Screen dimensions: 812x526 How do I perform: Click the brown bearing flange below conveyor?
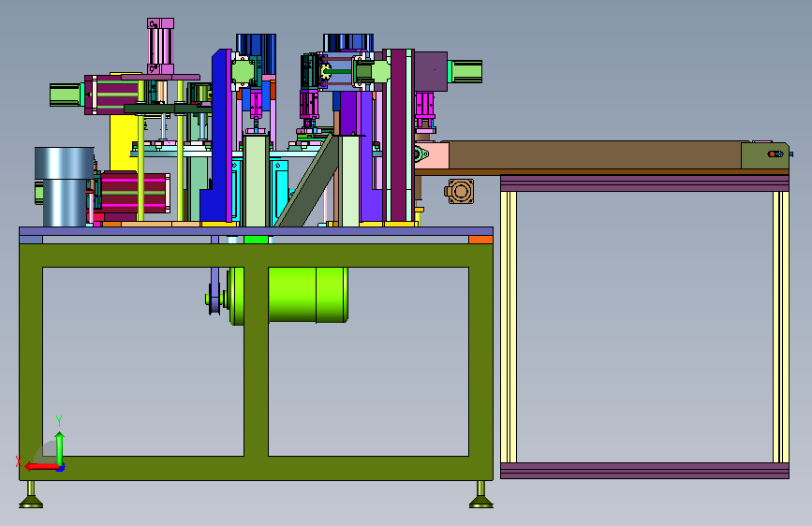click(460, 191)
